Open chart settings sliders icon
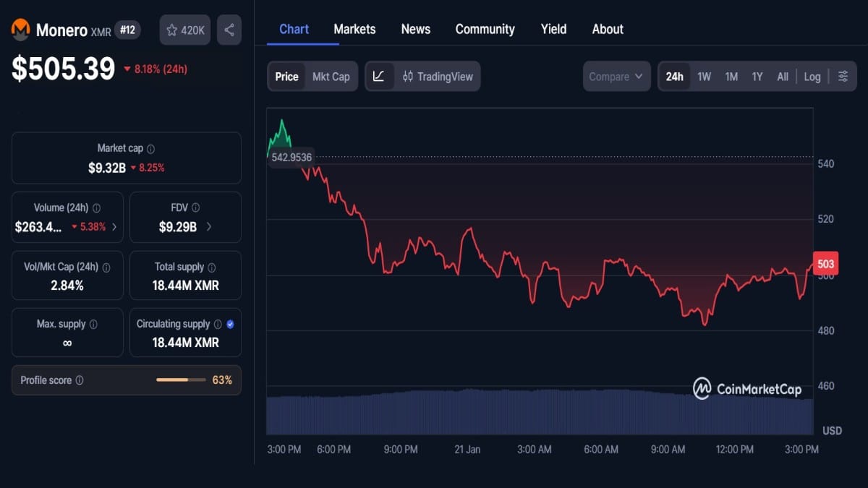Image resolution: width=868 pixels, height=488 pixels. pos(843,77)
